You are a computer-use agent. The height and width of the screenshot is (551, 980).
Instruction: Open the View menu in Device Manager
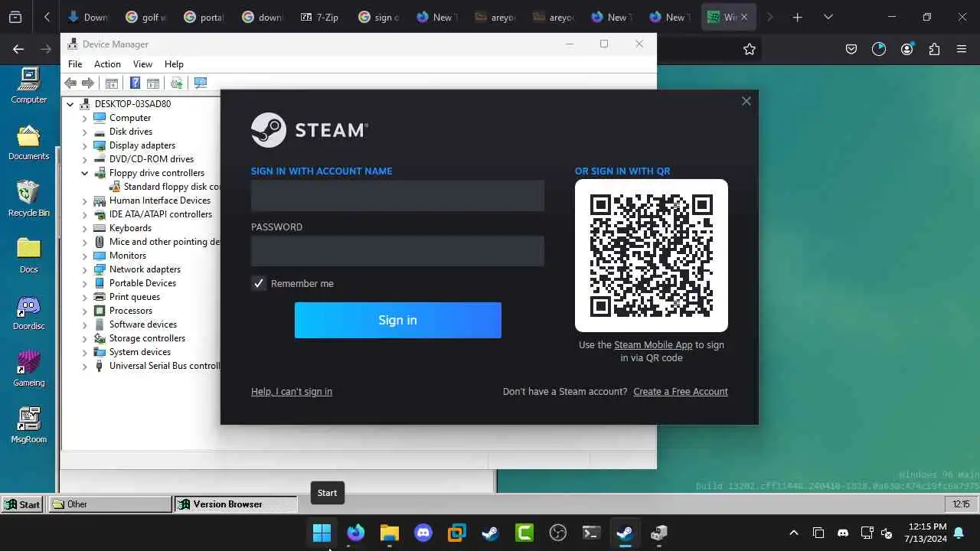(142, 64)
